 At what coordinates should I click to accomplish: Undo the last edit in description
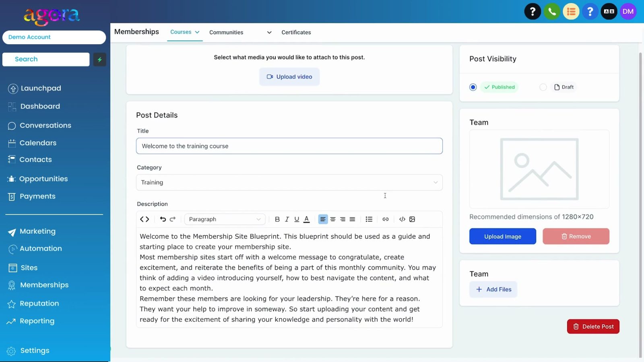pos(163,219)
